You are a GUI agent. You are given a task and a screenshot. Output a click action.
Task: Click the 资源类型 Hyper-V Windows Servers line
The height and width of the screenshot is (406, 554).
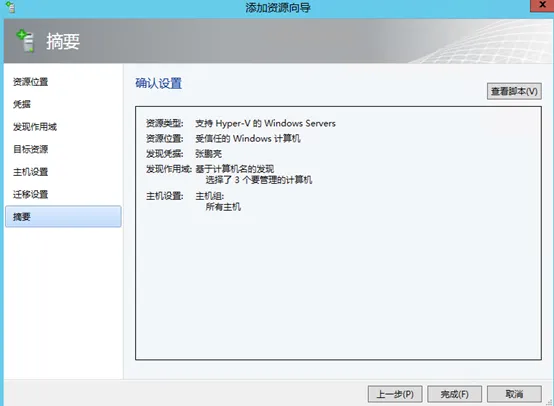click(x=241, y=123)
